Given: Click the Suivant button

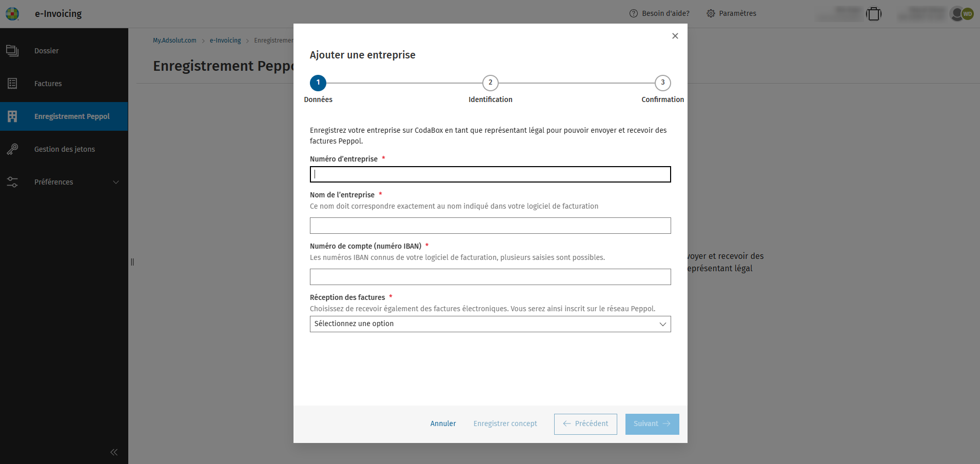Looking at the screenshot, I should pyautogui.click(x=652, y=424).
